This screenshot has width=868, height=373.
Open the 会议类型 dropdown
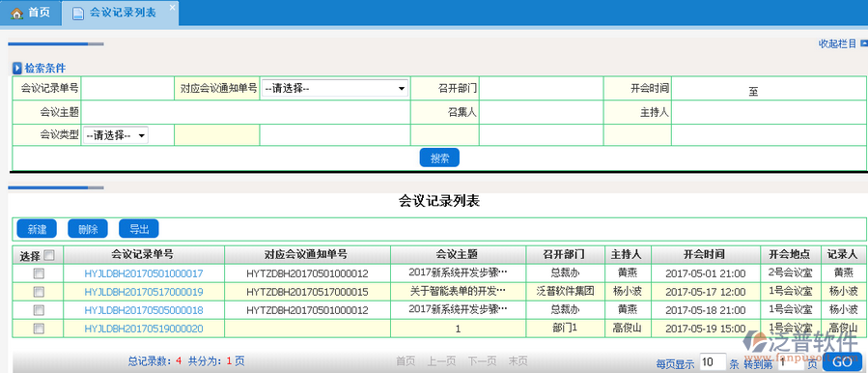coord(116,134)
